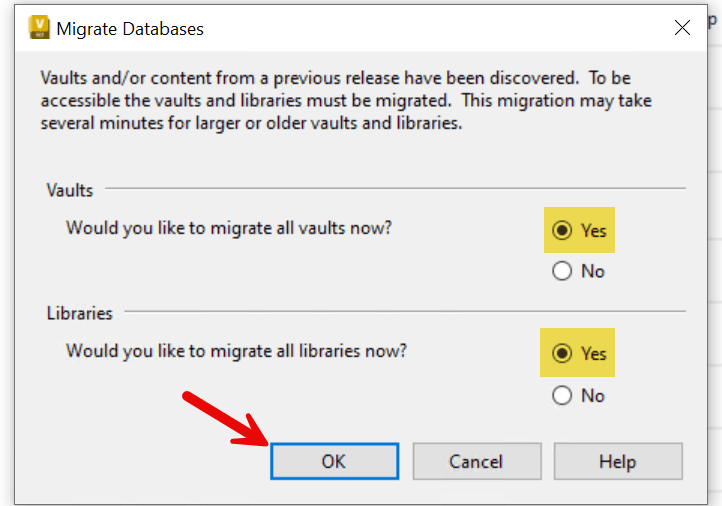The height and width of the screenshot is (506, 722).
Task: Click the separator line beside Vaults heading
Action: pos(395,188)
